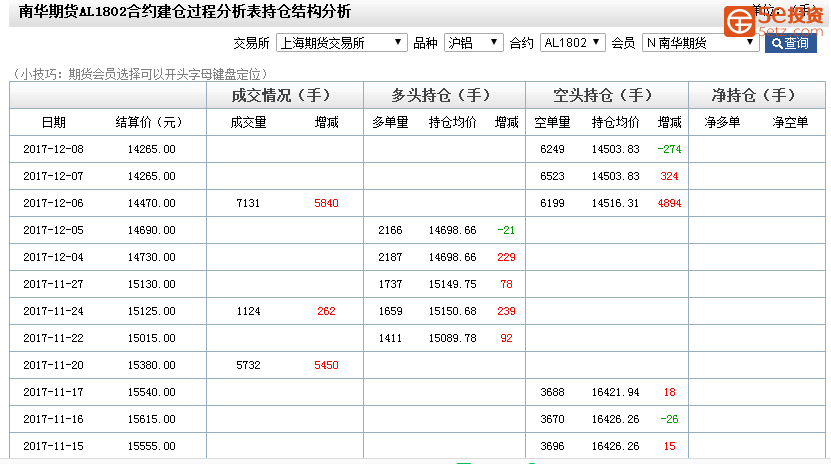Screen dimensions: 831x464
Task: Select the date cell 2017-11-20
Action: click(54, 365)
